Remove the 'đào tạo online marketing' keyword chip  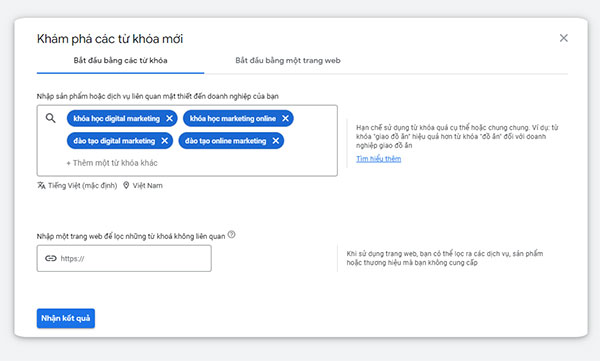[x=276, y=141]
